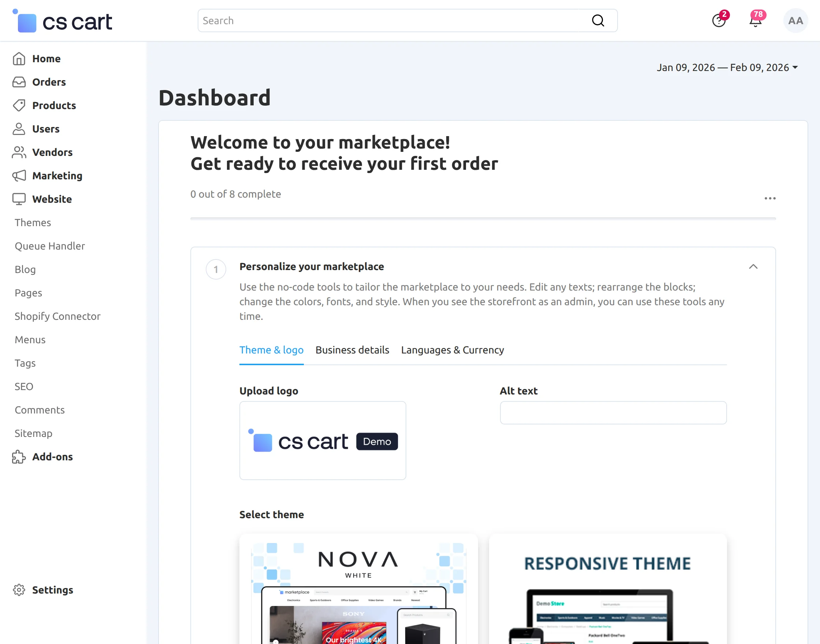
Task: Switch to the Business details tab
Action: click(352, 350)
